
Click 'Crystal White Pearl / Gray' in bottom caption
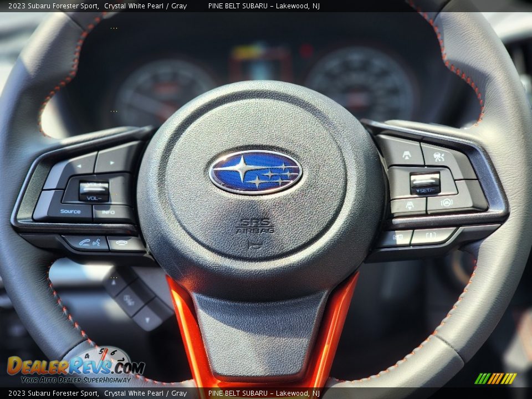coord(146,393)
